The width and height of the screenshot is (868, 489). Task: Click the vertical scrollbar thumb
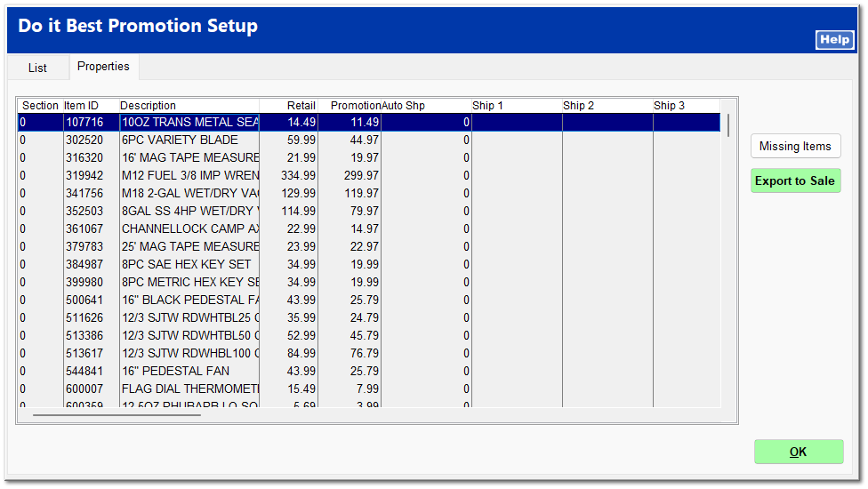(x=728, y=125)
